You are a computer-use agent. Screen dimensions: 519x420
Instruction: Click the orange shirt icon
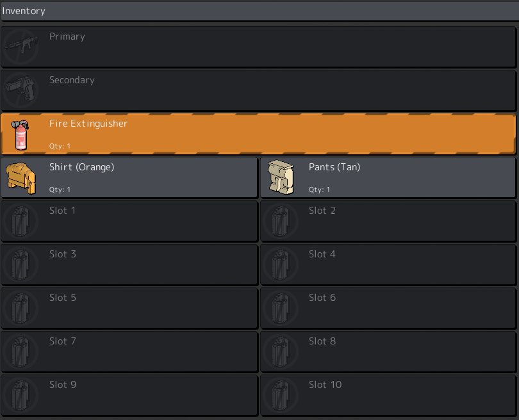[x=21, y=178]
